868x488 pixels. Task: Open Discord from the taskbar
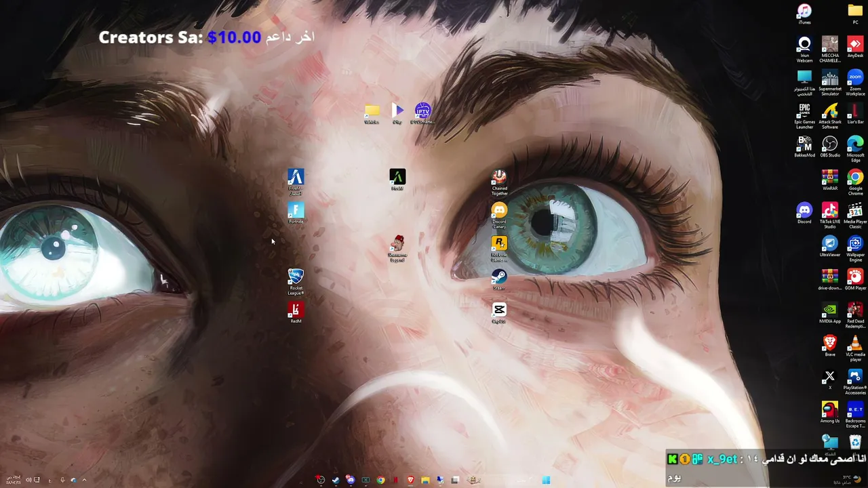click(350, 481)
